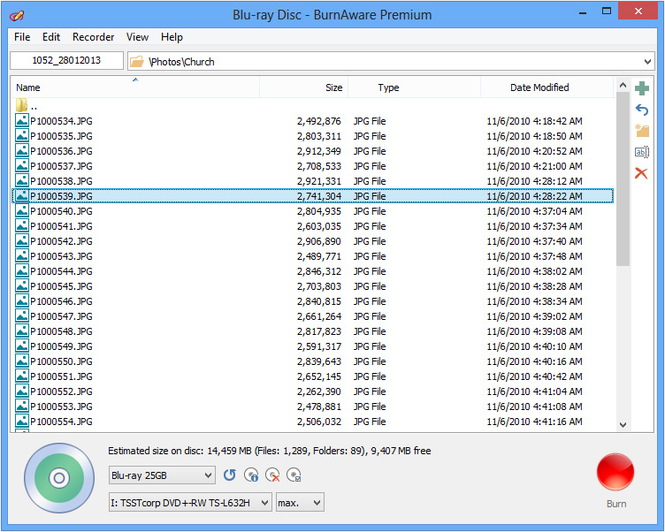Viewport: 665px width, 532px height.
Task: Click the image icon of P1000534.JPG
Action: coord(22,120)
